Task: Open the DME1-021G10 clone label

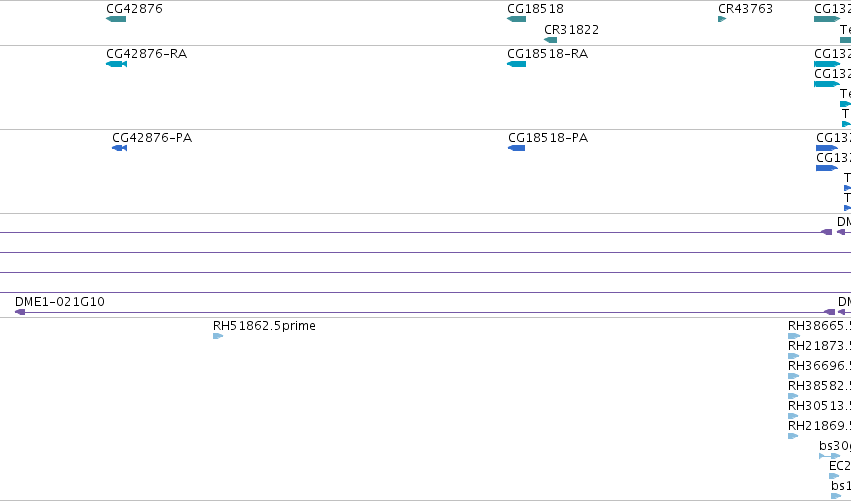Action: coord(60,302)
